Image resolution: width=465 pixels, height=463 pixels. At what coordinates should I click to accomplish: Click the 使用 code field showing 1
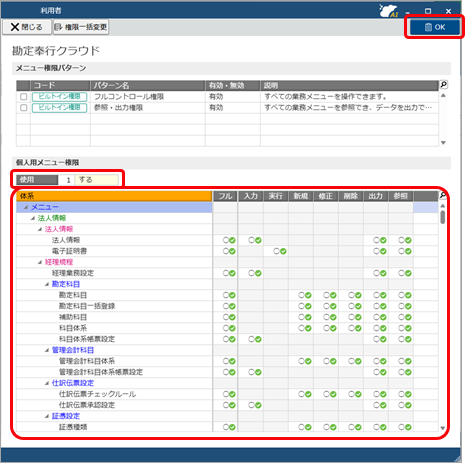point(66,180)
